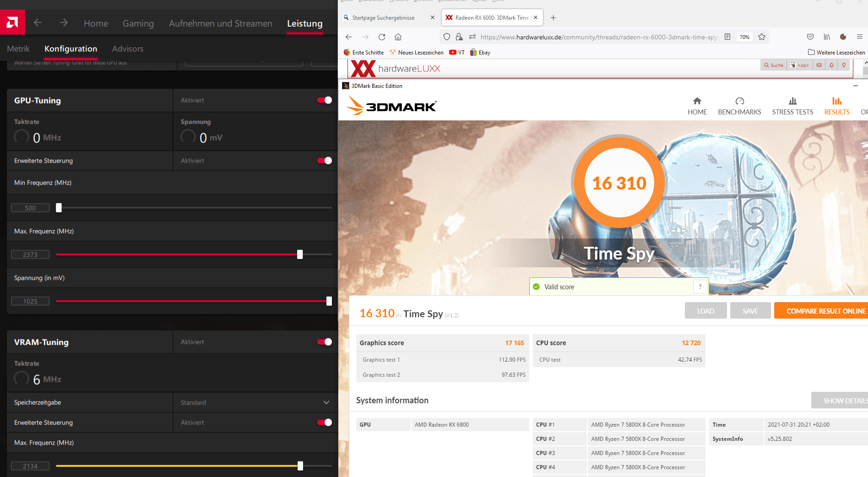868x477 pixels.
Task: Click SHOW DETAILS for system information
Action: tap(840, 401)
